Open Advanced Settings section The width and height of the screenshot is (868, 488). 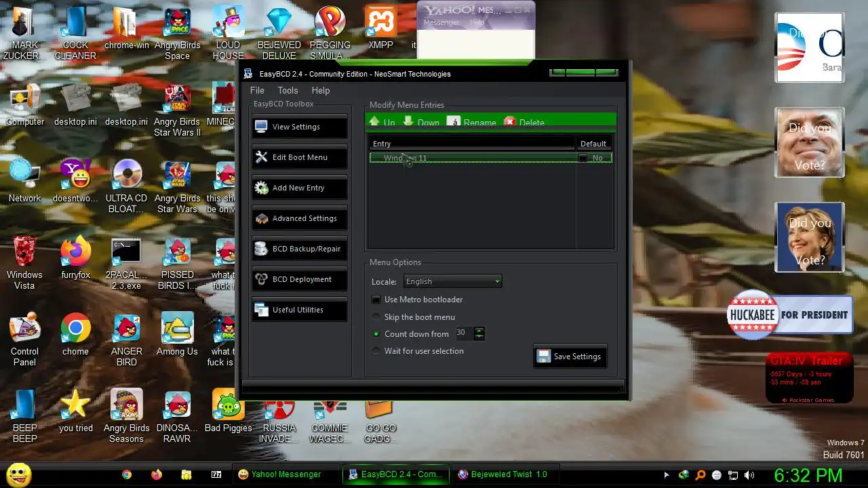coord(300,218)
